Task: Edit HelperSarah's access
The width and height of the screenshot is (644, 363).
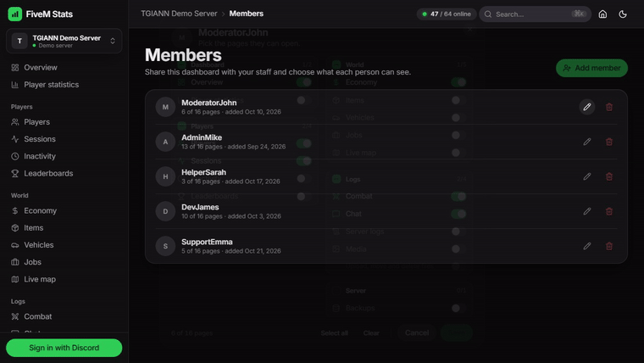Action: [587, 176]
